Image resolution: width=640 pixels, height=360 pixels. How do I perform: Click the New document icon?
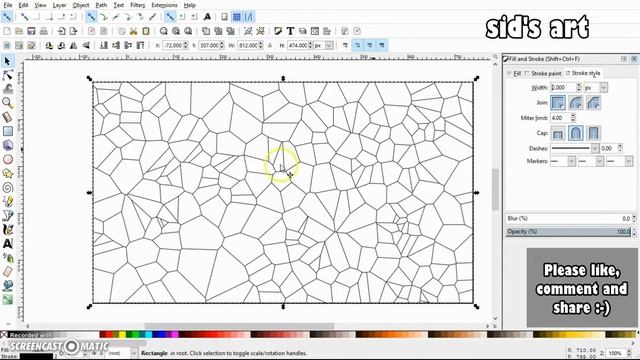pyautogui.click(x=7, y=31)
